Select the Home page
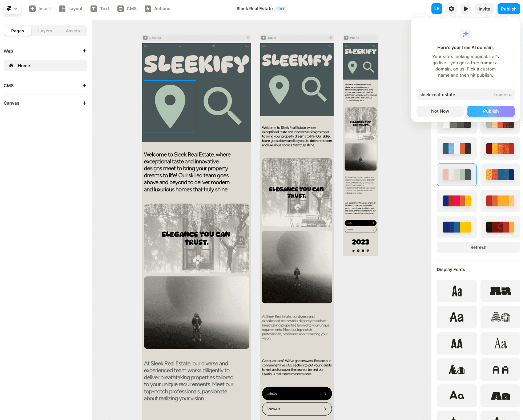 [45, 65]
